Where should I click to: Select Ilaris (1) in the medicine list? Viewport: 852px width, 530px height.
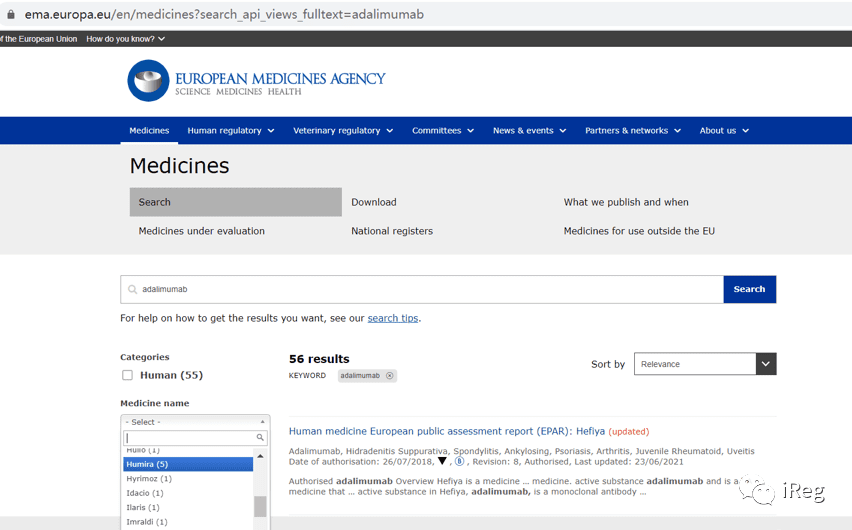(188, 507)
